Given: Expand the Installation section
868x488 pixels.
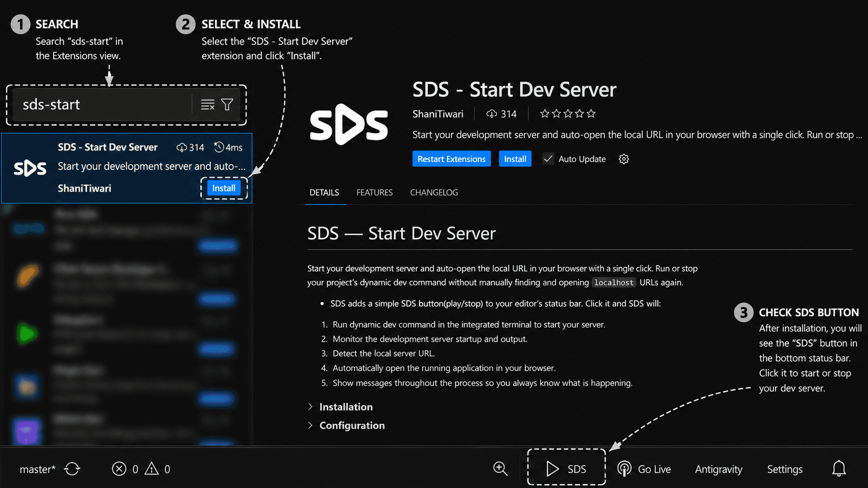Looking at the screenshot, I should (341, 407).
